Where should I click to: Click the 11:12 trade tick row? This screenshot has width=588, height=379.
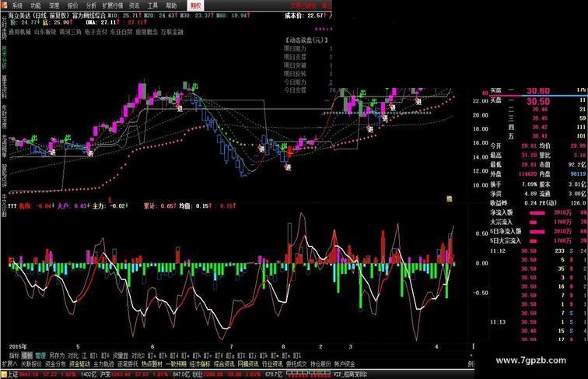click(538, 251)
